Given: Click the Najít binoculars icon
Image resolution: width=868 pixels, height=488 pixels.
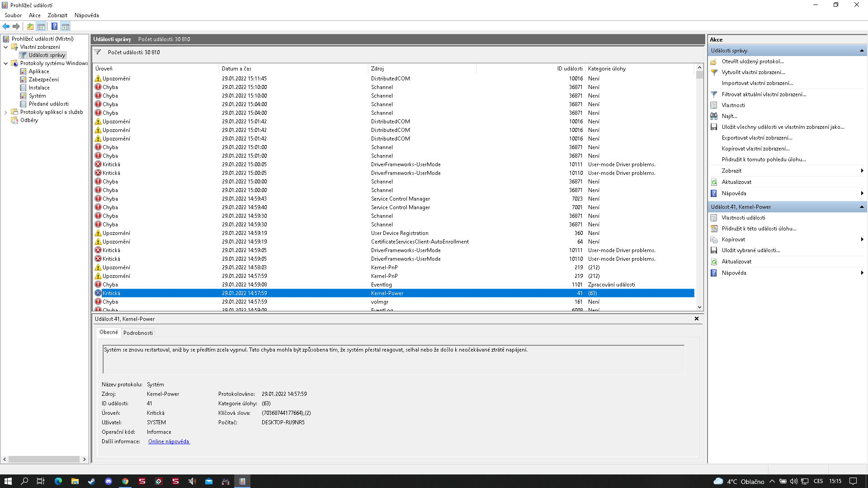Looking at the screenshot, I should 714,116.
